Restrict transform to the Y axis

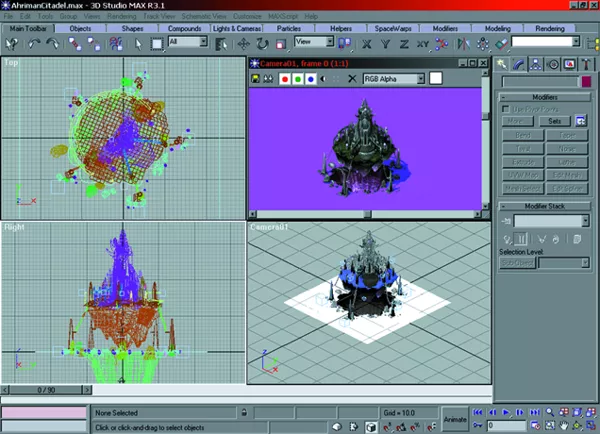coord(385,44)
